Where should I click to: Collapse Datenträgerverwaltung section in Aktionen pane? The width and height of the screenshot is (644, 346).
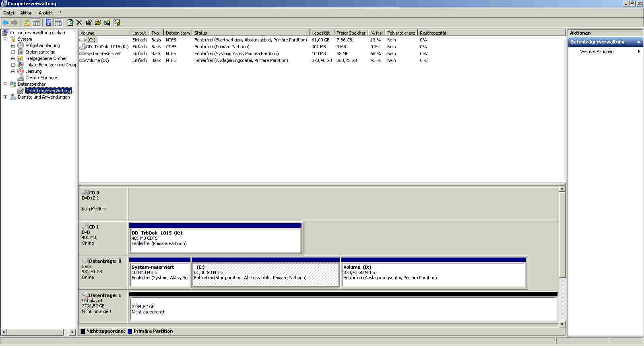pyautogui.click(x=638, y=42)
